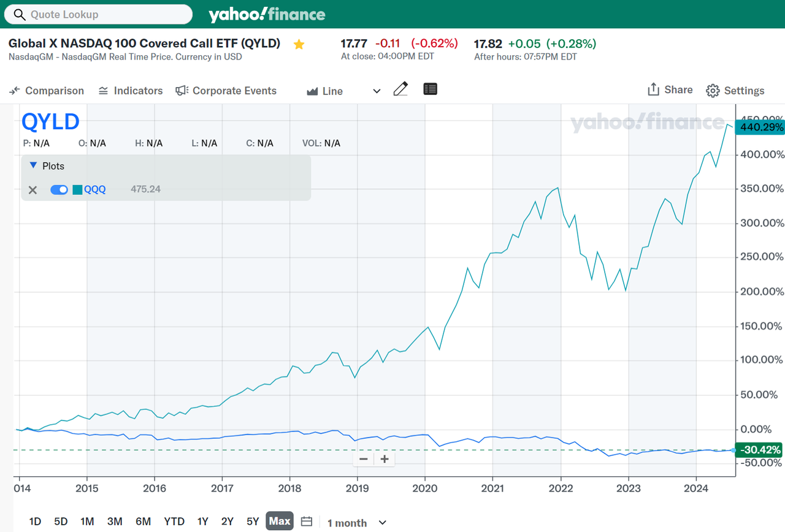The height and width of the screenshot is (532, 785).
Task: Open the table view icon next to the pencil
Action: click(430, 89)
